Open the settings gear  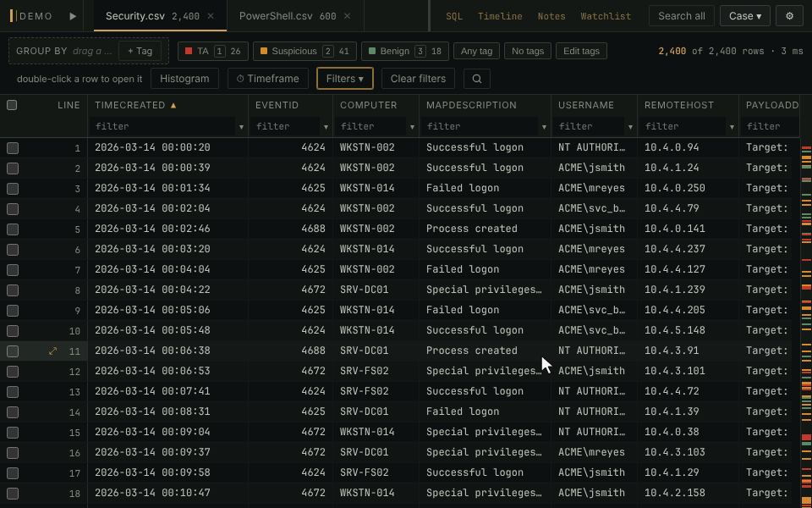pyautogui.click(x=789, y=16)
